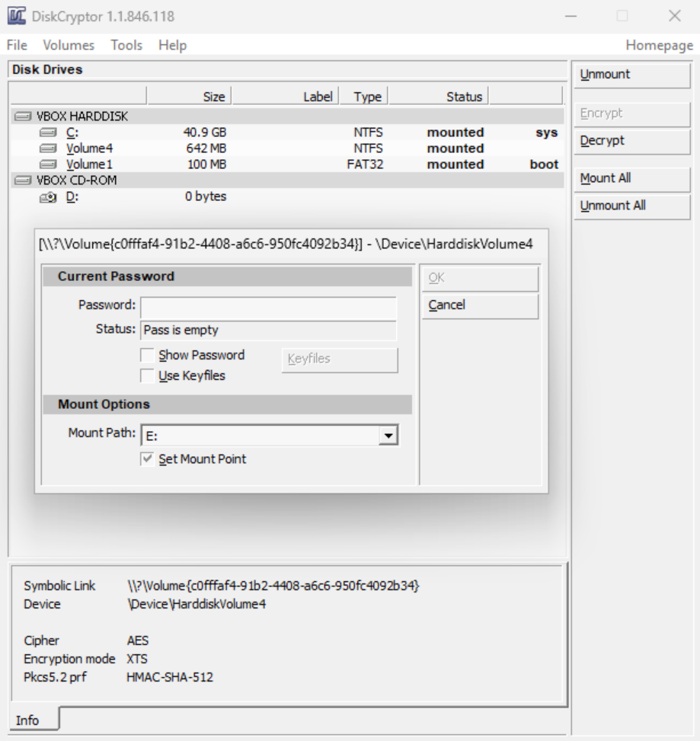The width and height of the screenshot is (700, 741).
Task: Click the Unmount button
Action: pos(632,75)
